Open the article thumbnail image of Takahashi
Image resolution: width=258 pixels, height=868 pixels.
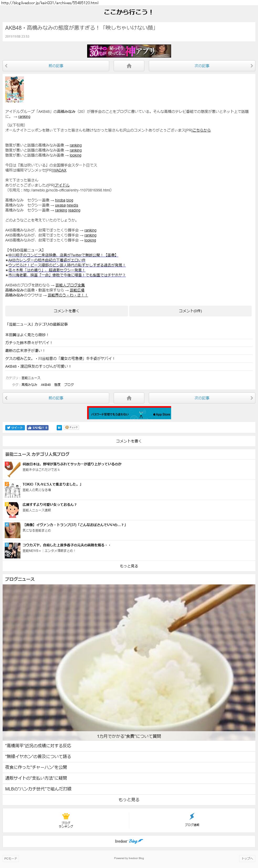pos(14,89)
